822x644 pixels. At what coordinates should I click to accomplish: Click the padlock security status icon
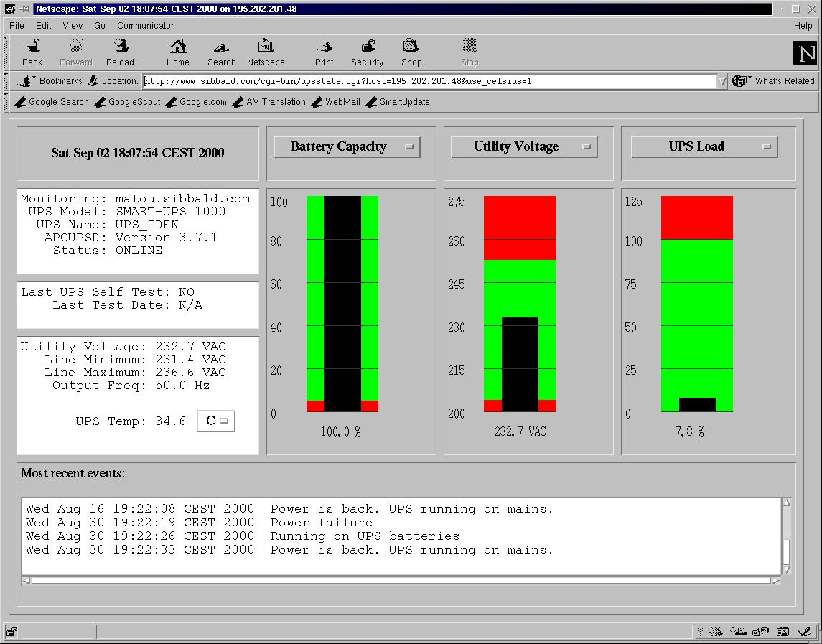tap(12, 633)
